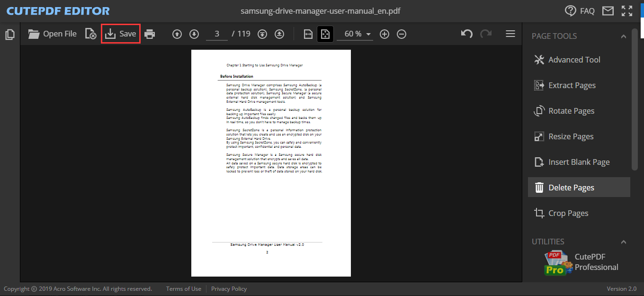Select Crop Pages tool
The height and width of the screenshot is (296, 644).
pos(579,213)
